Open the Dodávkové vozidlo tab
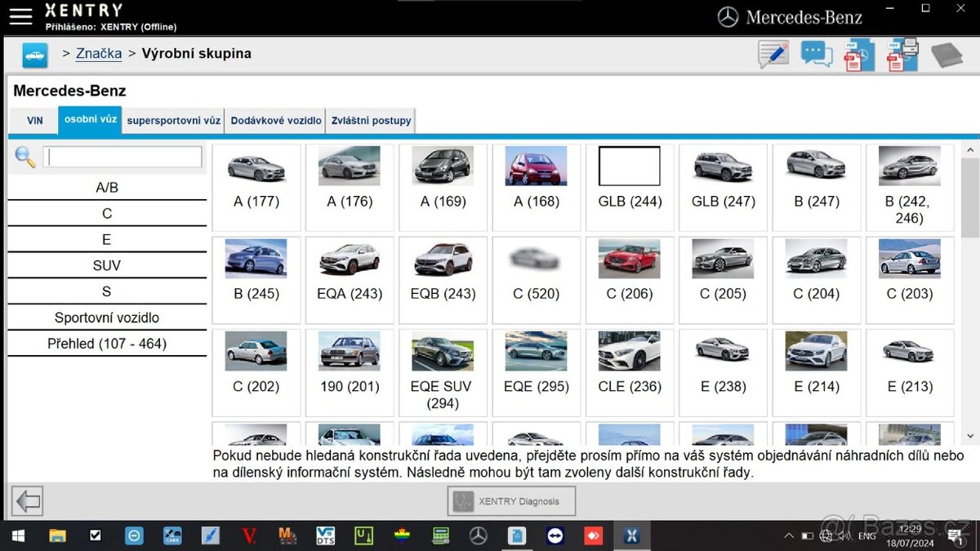 [x=275, y=120]
